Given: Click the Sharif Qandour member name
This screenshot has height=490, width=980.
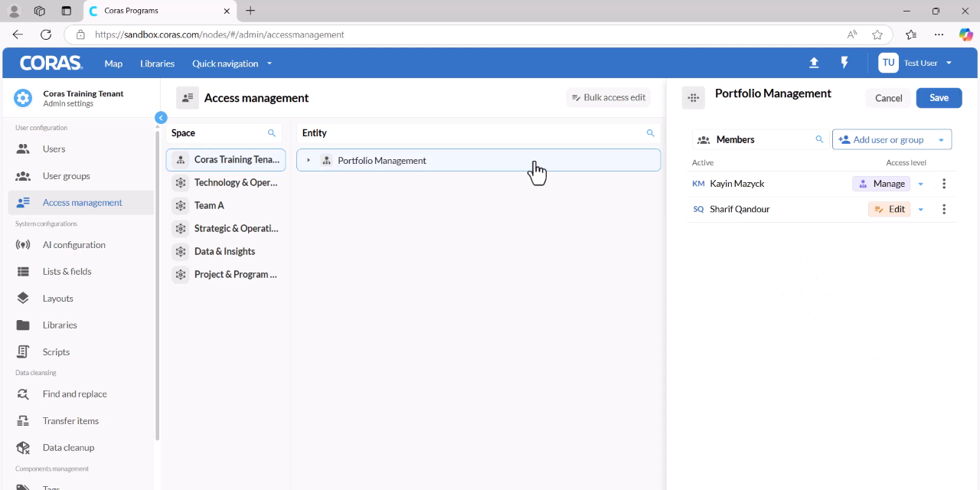Looking at the screenshot, I should pos(740,209).
